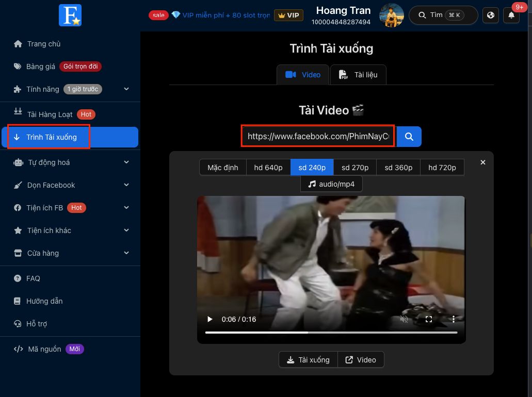Image resolution: width=532 pixels, height=397 pixels.
Task: Click the globe language icon
Action: 491,15
